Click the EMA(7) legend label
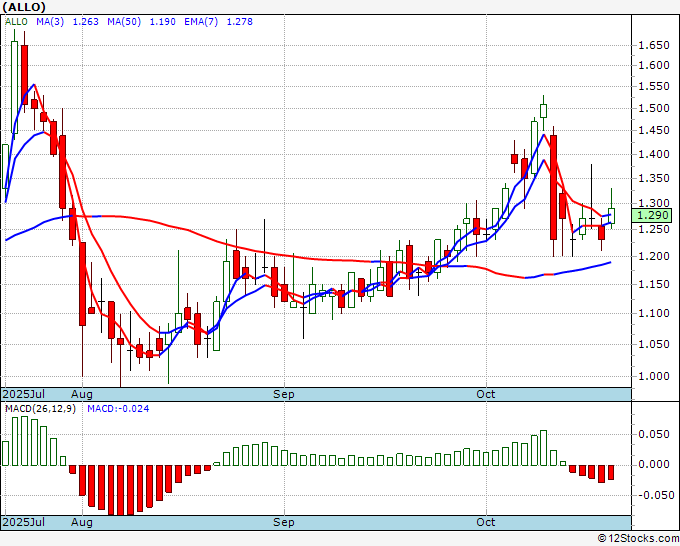This screenshot has height=546, width=680. pyautogui.click(x=201, y=22)
